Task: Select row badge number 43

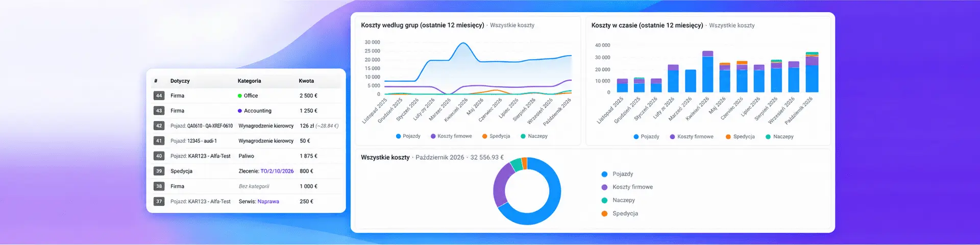Action: pyautogui.click(x=159, y=111)
